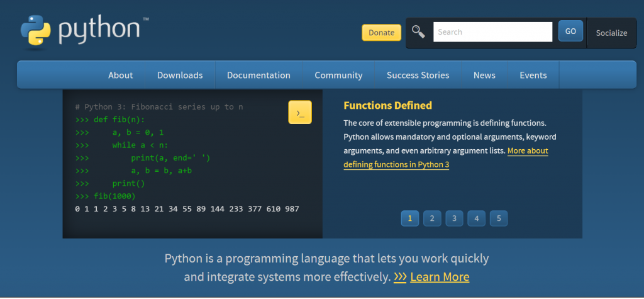Viewport: 644px width, 299px height.
Task: Open the Events menu
Action: tap(533, 76)
